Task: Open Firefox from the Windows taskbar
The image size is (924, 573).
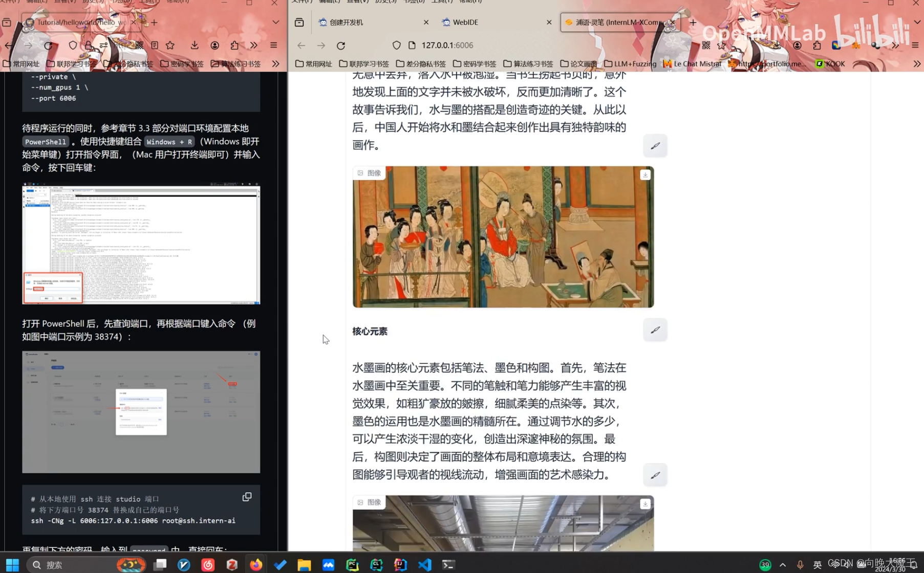Action: click(256, 564)
